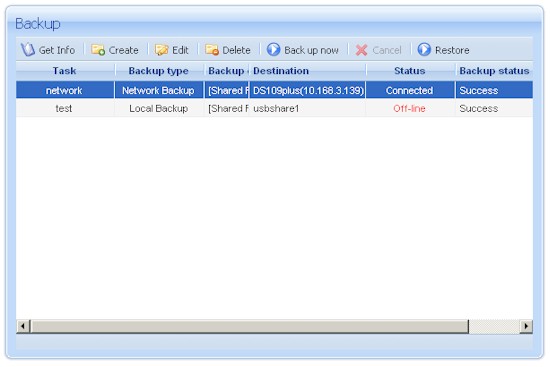Click the horizontal scrollbar left arrow
550x367 pixels.
pos(23,326)
